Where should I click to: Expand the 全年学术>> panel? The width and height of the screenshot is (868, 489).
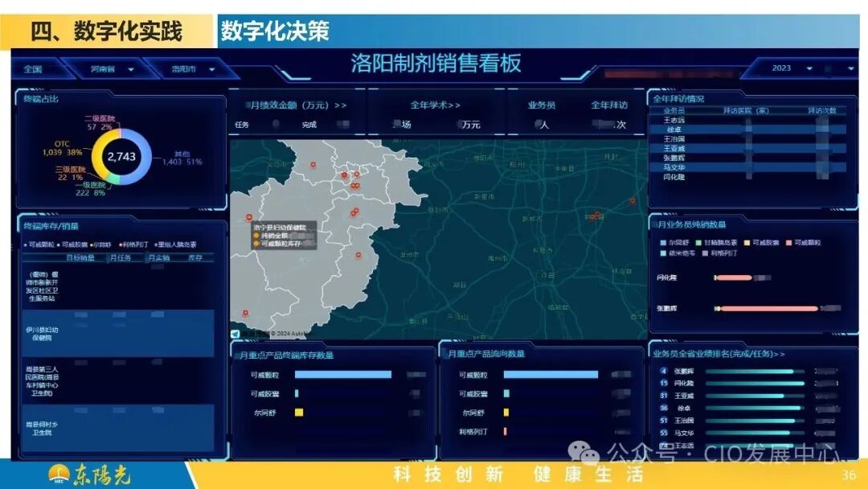[x=435, y=105]
